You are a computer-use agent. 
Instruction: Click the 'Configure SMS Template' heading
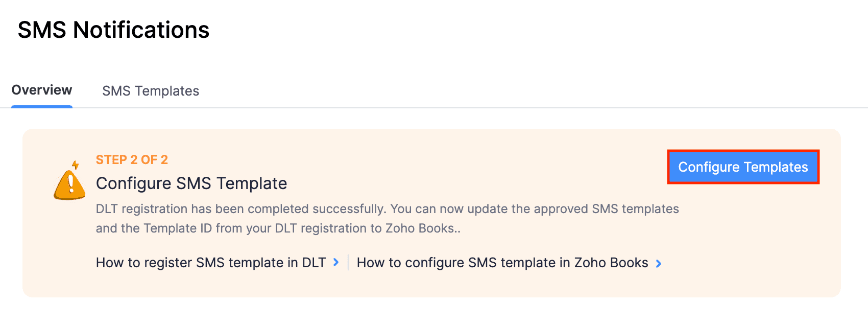[191, 183]
